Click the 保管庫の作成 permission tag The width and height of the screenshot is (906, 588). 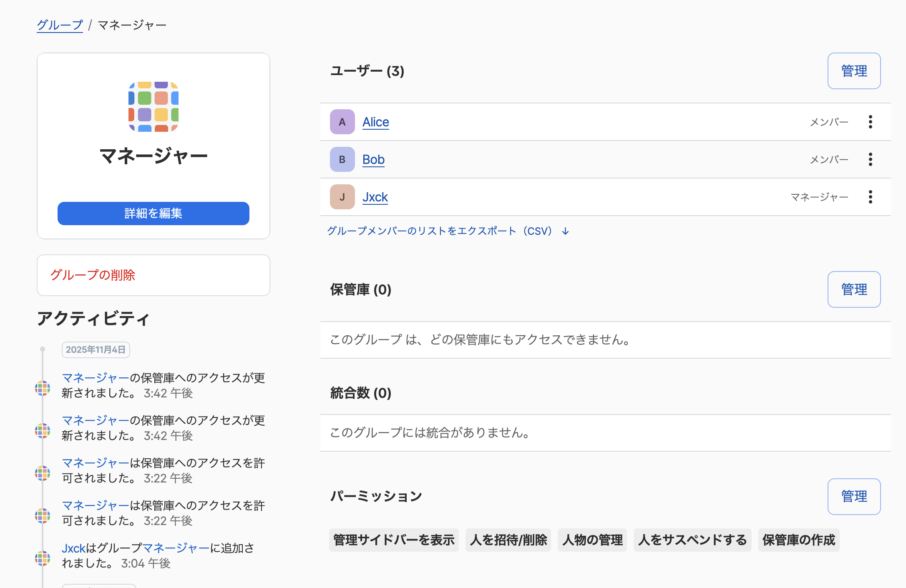pos(798,540)
